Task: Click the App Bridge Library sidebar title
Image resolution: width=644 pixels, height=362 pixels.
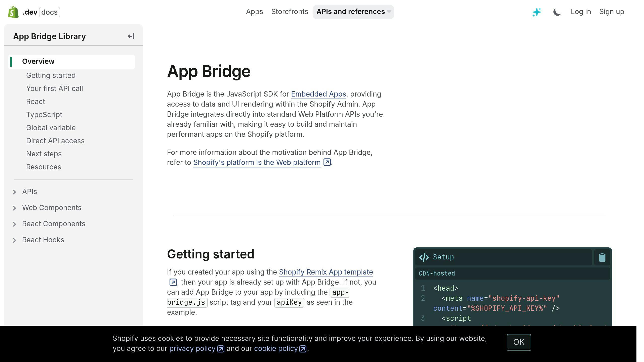Action: pyautogui.click(x=50, y=36)
